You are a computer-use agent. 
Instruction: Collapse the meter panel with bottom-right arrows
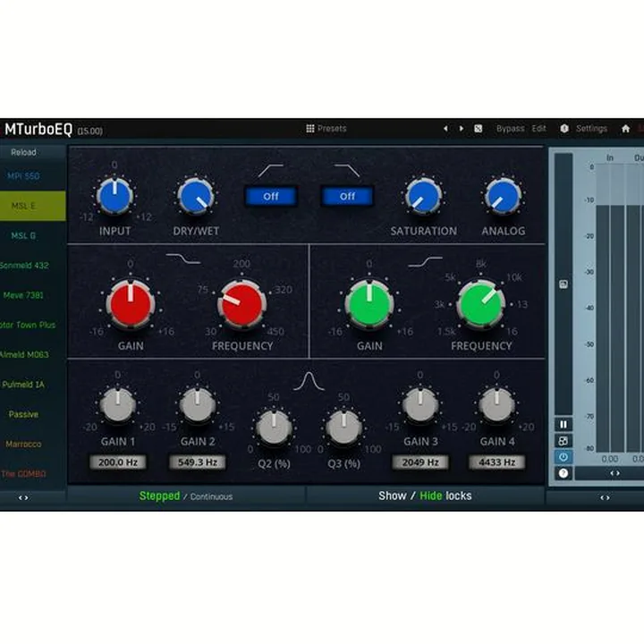pos(605,498)
